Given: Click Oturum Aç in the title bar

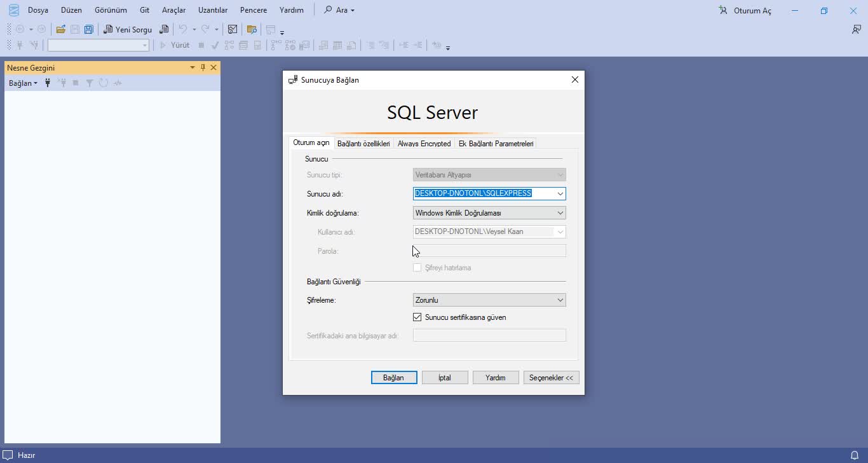Looking at the screenshot, I should coord(745,10).
